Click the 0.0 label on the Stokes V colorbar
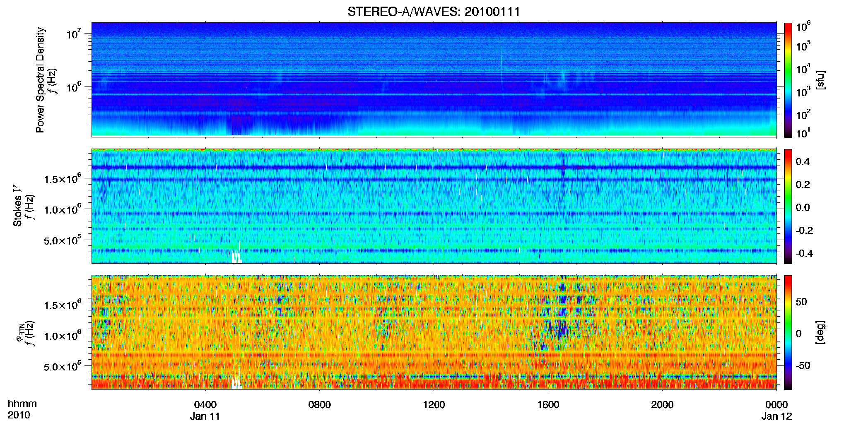The height and width of the screenshot is (447, 868). pyautogui.click(x=803, y=208)
